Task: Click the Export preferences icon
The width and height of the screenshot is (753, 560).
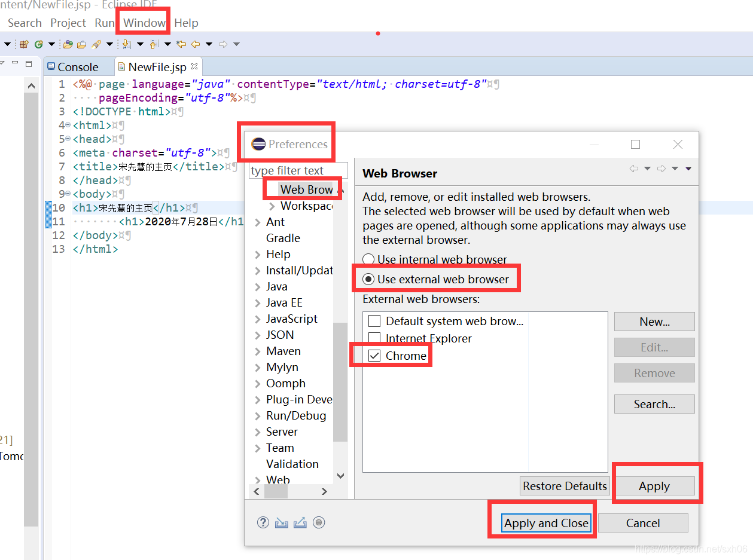Action: [x=300, y=523]
